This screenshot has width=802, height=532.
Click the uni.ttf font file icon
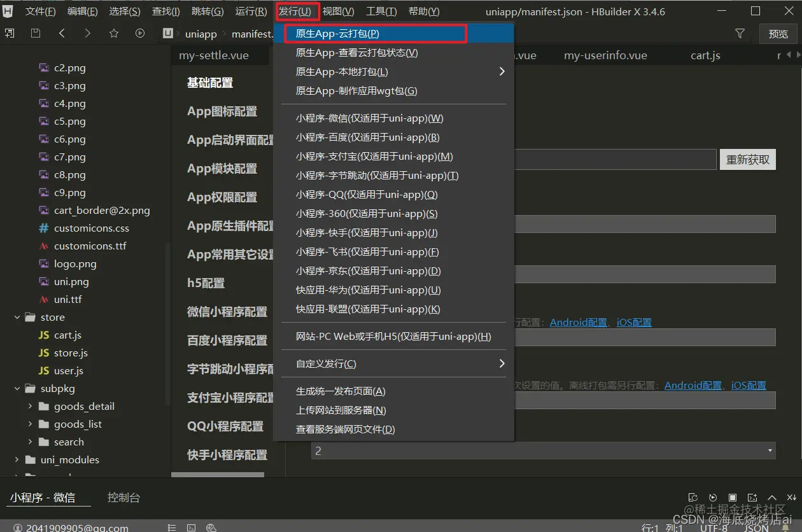coord(44,299)
